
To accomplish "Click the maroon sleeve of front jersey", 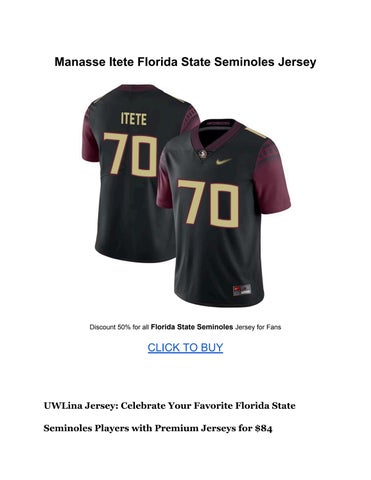I will pyautogui.click(x=273, y=175).
